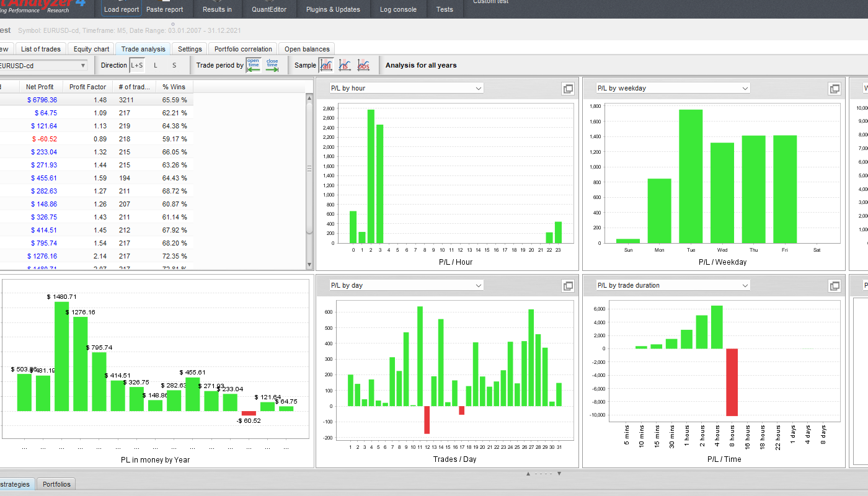Sort table by % Wins column
Image resolution: width=868 pixels, height=496 pixels.
(174, 87)
